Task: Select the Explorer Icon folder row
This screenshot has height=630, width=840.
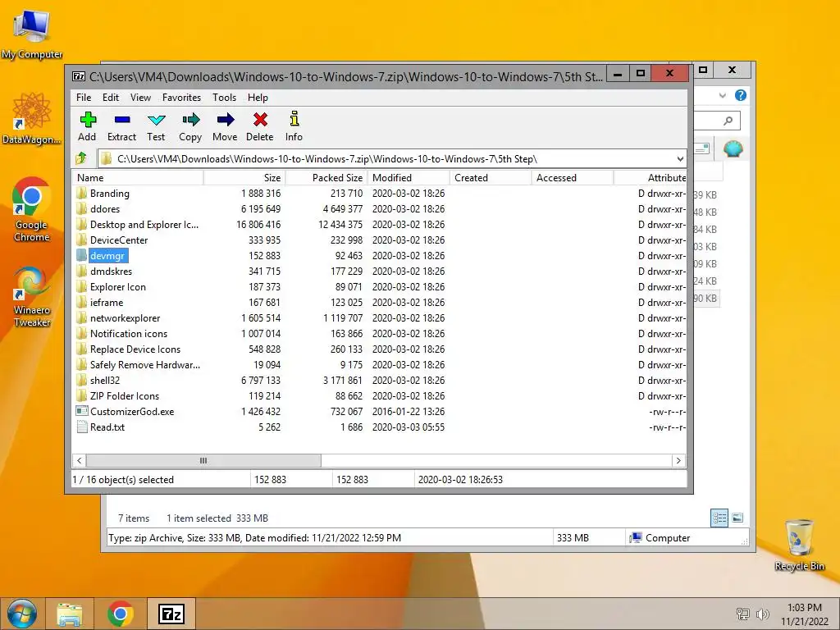Action: (x=379, y=286)
